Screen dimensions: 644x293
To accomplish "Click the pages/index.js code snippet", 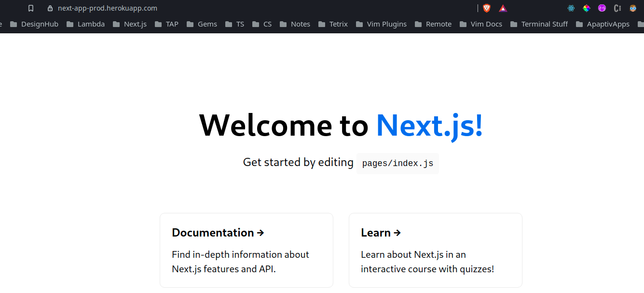I will pyautogui.click(x=397, y=163).
